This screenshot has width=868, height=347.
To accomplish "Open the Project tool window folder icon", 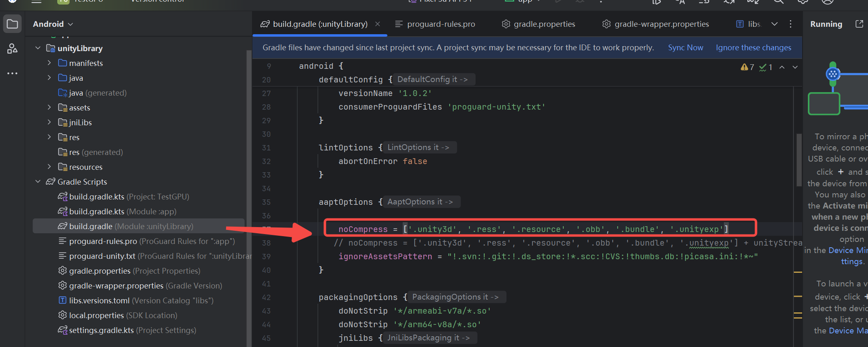I will 12,24.
